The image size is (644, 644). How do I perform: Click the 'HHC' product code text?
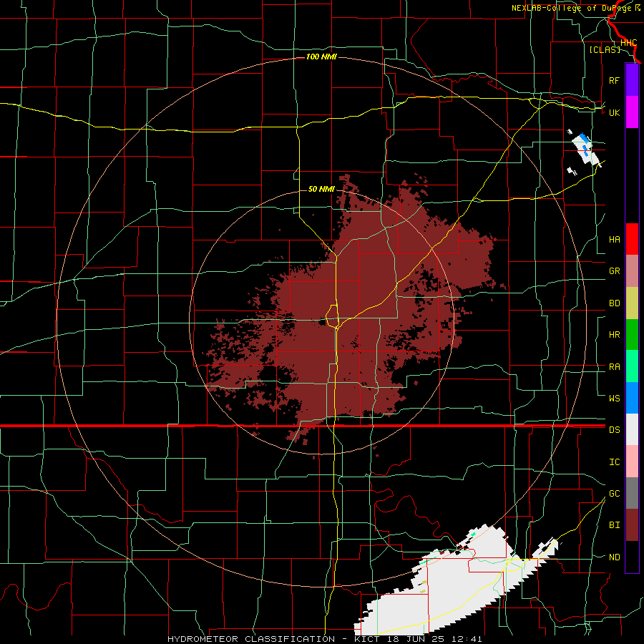[x=628, y=43]
